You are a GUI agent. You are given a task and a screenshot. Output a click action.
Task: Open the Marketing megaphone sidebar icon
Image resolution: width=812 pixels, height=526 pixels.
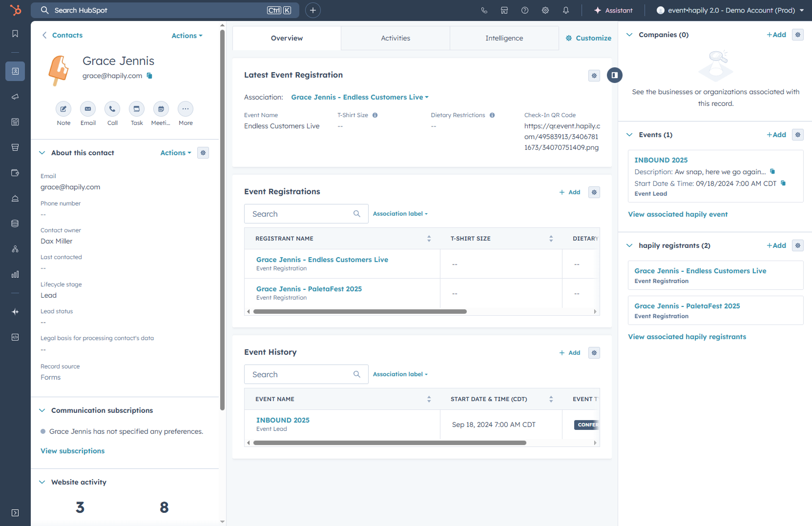point(15,97)
